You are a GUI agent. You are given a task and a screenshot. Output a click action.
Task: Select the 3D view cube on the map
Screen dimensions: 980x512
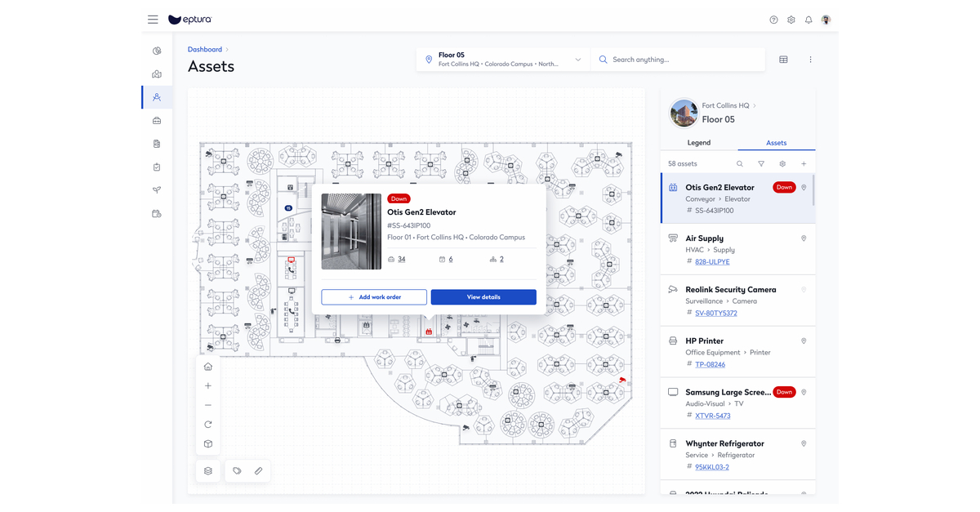(207, 443)
